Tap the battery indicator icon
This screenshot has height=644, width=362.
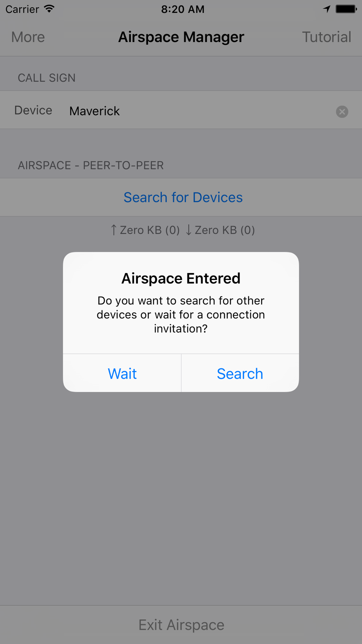click(x=346, y=9)
